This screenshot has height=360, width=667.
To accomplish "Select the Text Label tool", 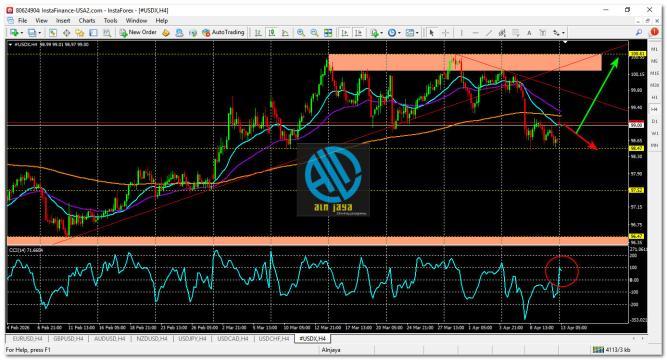I will [x=542, y=33].
